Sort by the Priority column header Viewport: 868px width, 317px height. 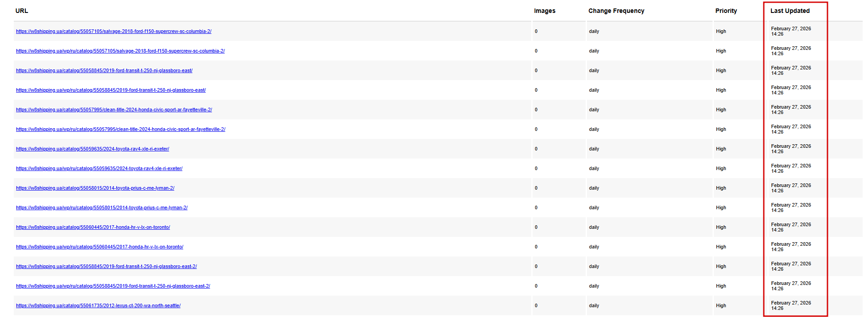pyautogui.click(x=726, y=11)
